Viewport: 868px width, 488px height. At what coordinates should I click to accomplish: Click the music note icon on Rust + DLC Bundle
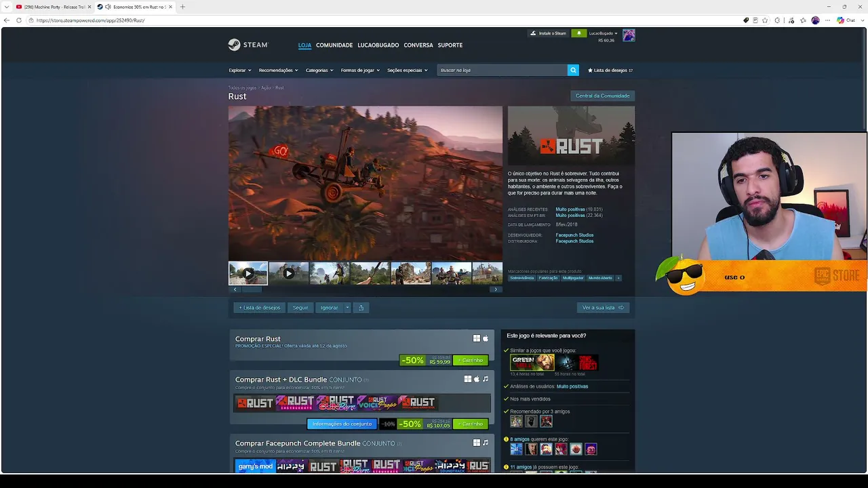click(x=486, y=379)
